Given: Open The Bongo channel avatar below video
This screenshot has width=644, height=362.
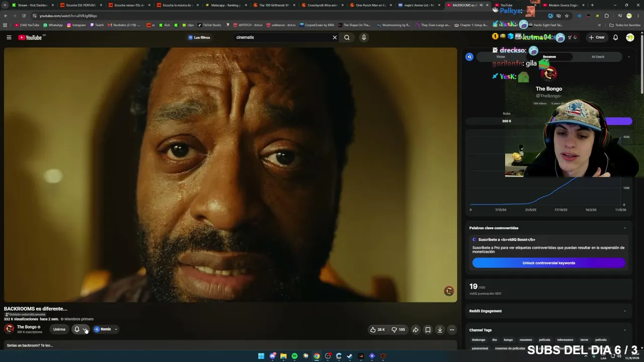Looking at the screenshot, I should point(9,329).
